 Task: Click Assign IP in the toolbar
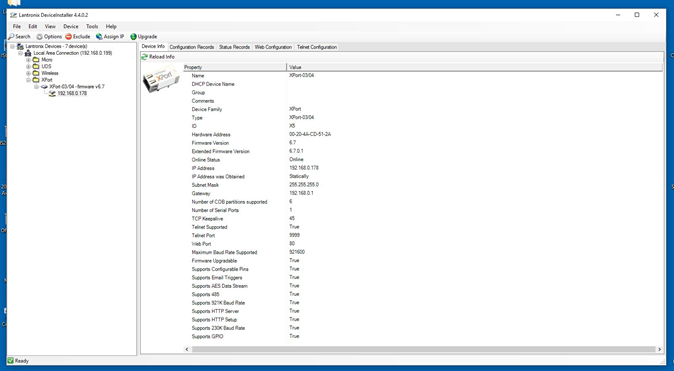[110, 37]
